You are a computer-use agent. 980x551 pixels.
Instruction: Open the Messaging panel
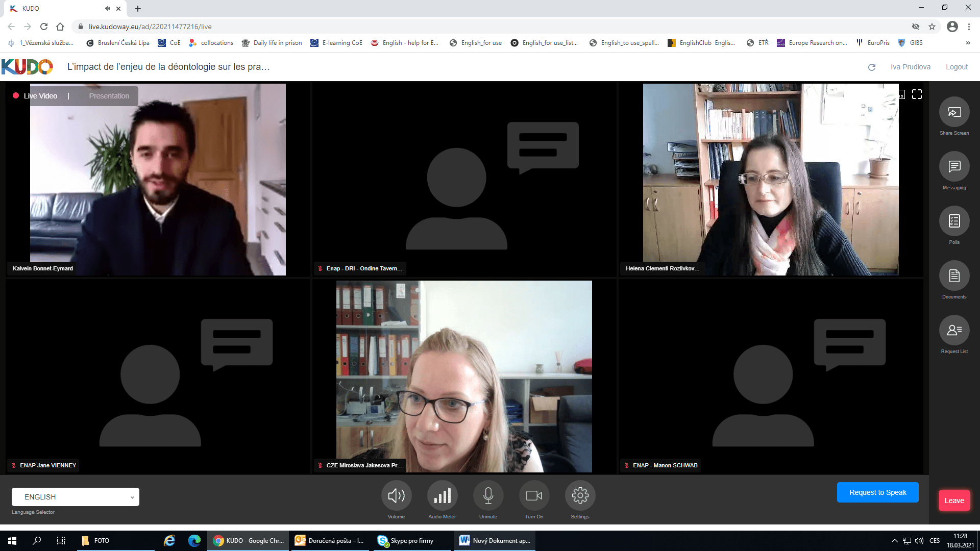(x=954, y=167)
